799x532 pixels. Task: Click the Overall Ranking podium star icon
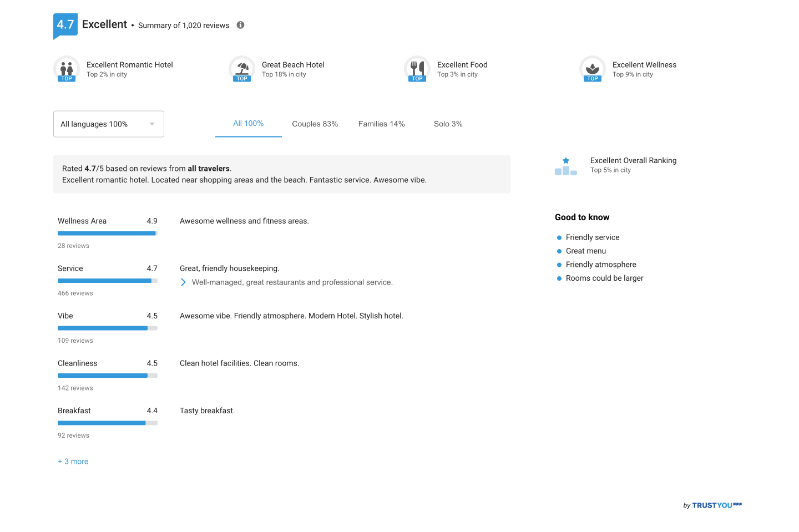click(566, 166)
